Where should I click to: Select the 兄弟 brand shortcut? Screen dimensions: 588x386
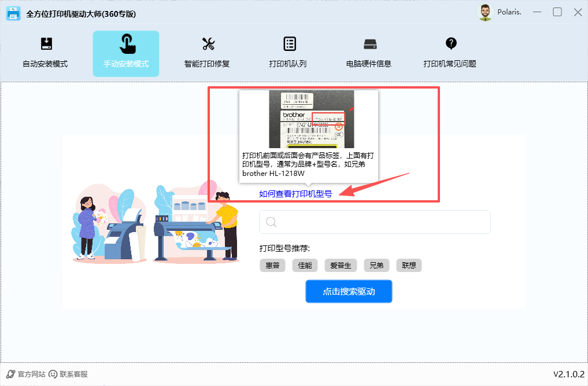[x=376, y=265]
